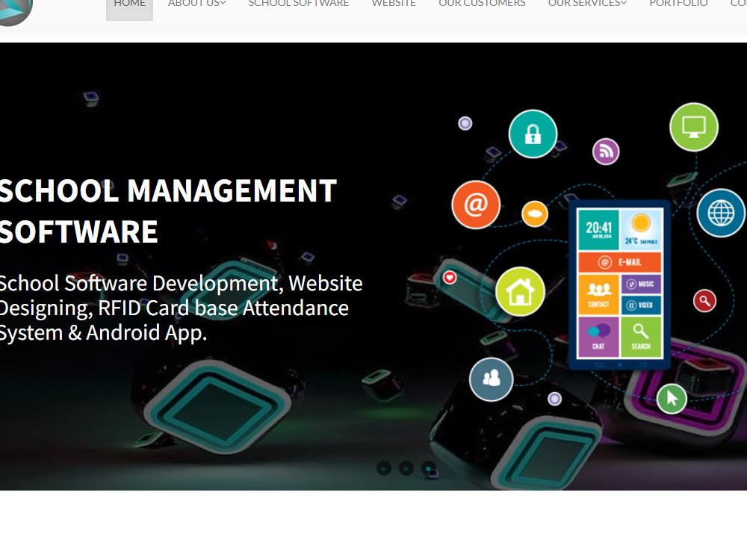Click the purple RSS feed icon
This screenshot has width=747, height=560.
click(x=606, y=152)
